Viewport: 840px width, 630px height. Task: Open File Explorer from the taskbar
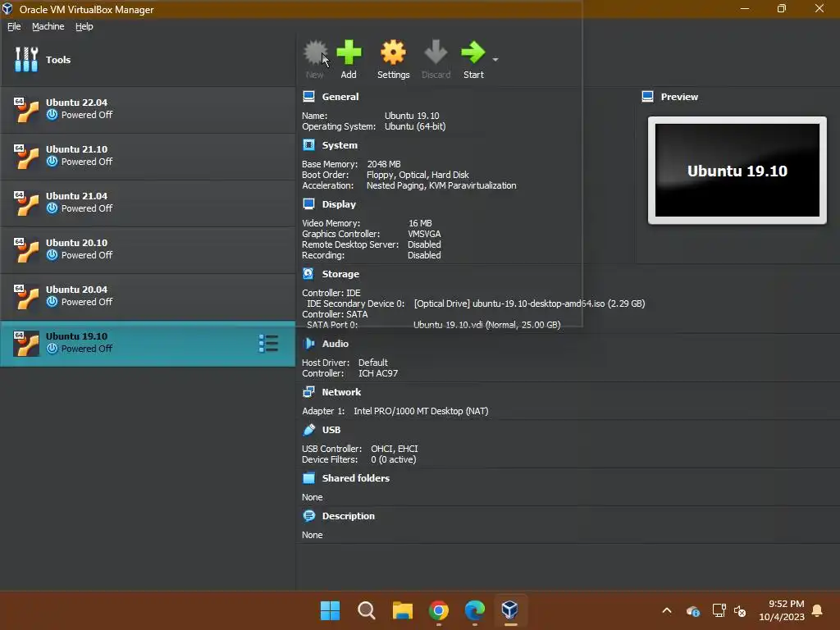(x=402, y=610)
